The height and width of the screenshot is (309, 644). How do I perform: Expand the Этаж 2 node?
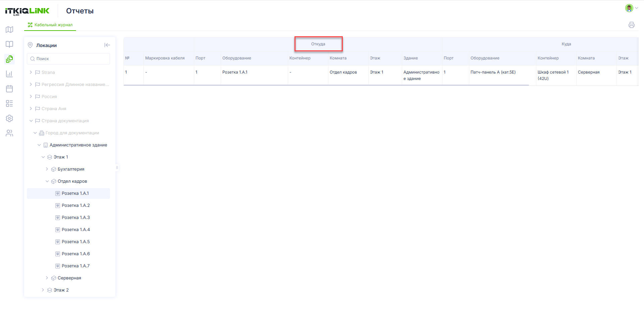43,290
